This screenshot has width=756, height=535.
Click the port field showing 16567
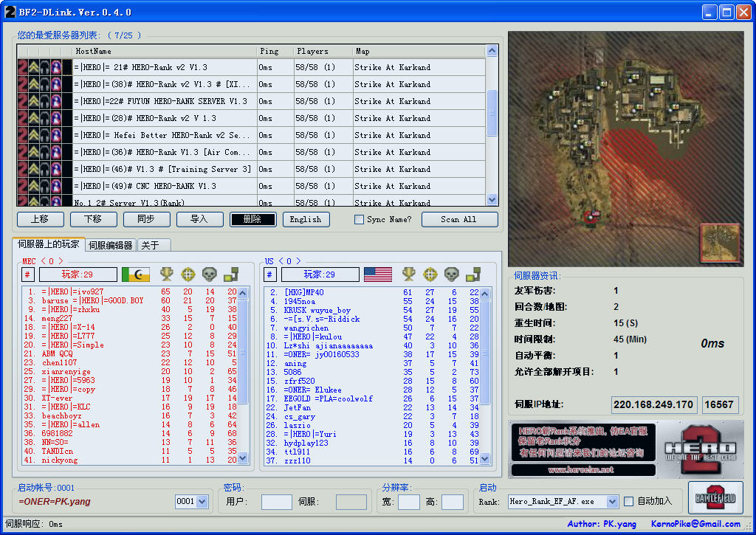point(720,404)
